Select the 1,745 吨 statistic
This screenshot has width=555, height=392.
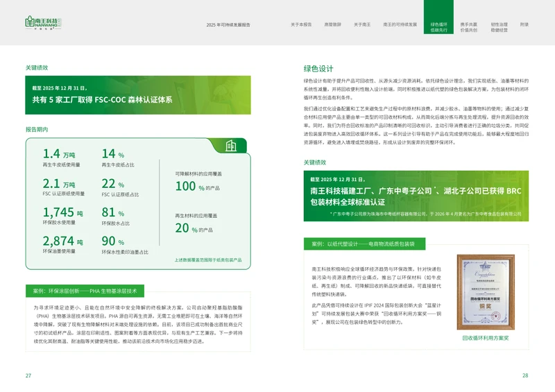tap(63, 212)
